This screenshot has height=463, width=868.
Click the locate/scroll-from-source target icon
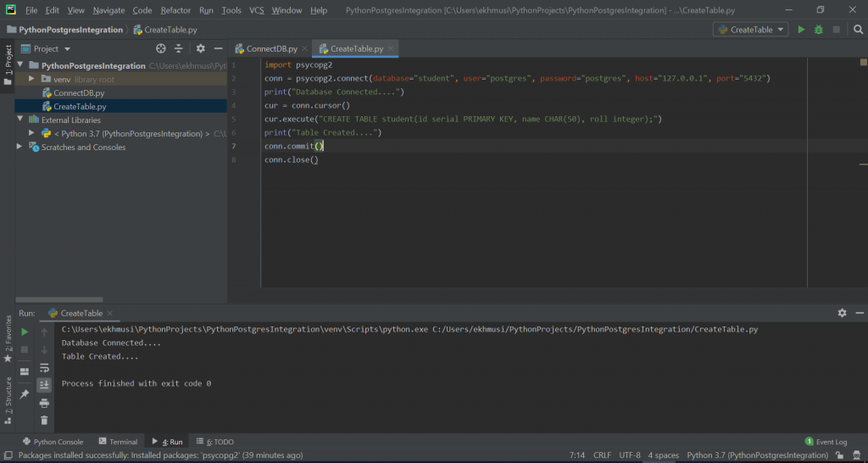pos(161,49)
